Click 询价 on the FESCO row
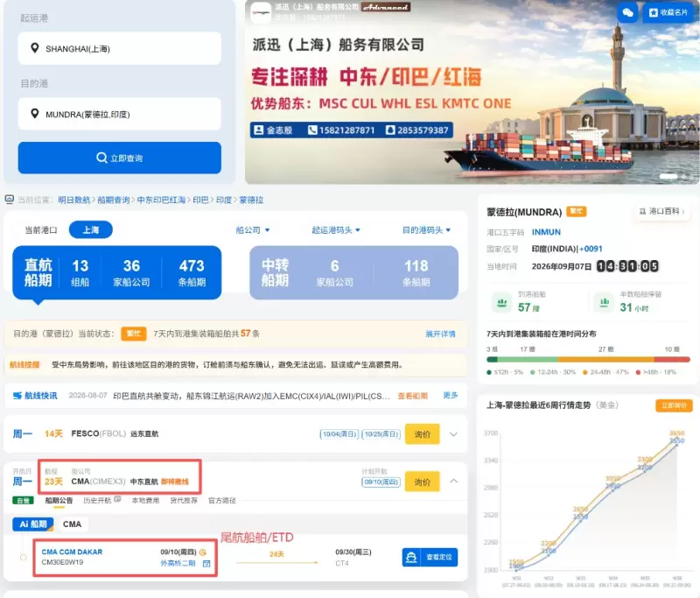The width and height of the screenshot is (700, 598). 423,434
